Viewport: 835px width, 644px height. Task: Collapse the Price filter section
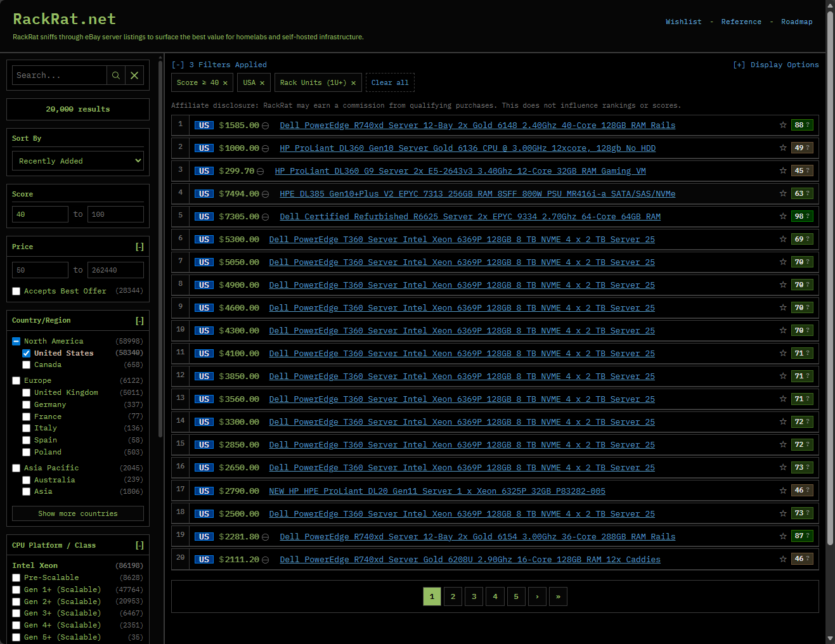pos(139,247)
